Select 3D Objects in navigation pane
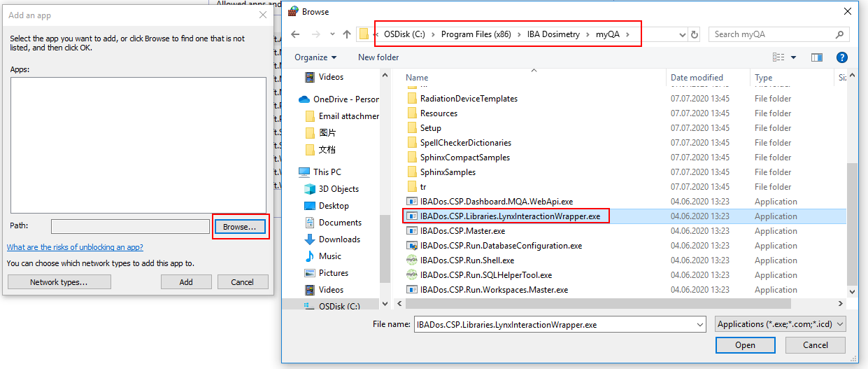 coord(339,189)
